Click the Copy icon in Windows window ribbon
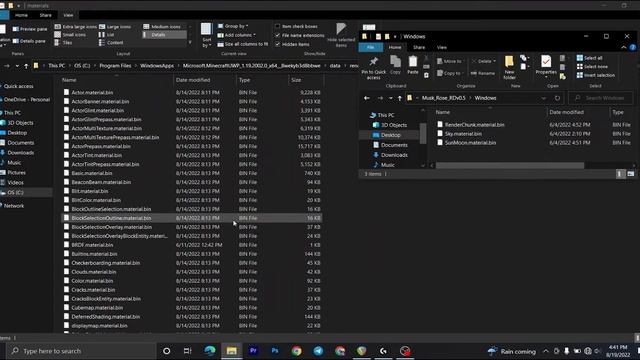 pyautogui.click(x=395, y=65)
